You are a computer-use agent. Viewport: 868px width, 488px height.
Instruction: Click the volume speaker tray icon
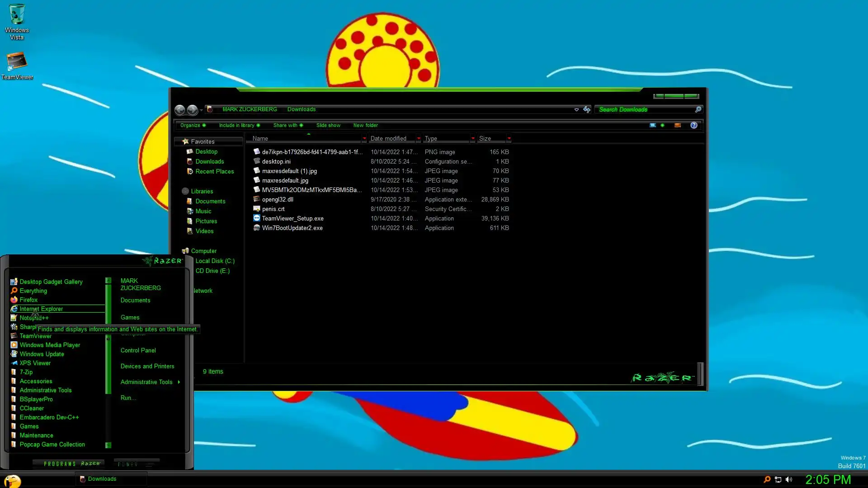(789, 479)
